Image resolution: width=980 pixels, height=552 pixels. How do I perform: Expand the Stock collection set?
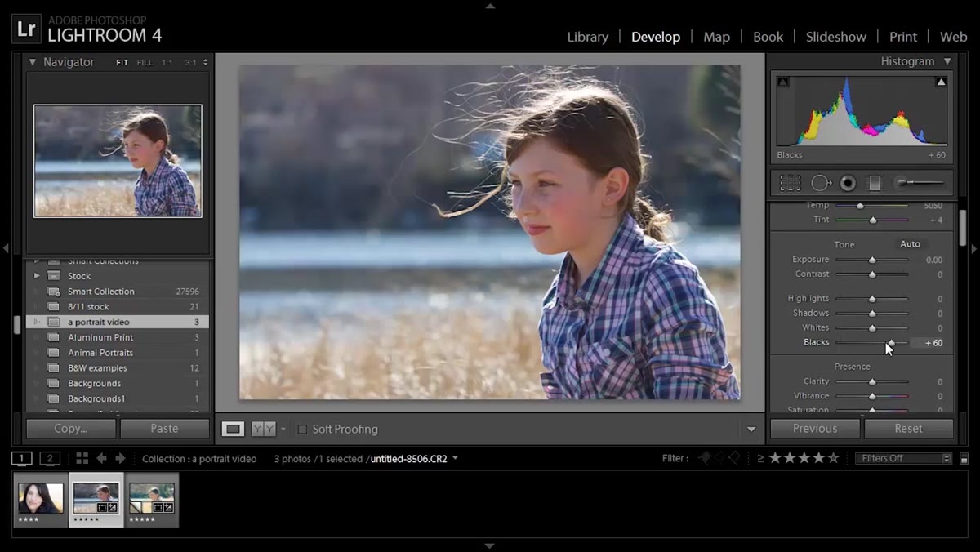[x=36, y=276]
